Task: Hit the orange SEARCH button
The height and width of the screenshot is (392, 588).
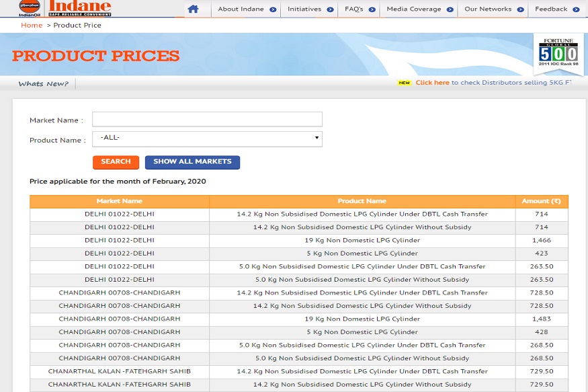Action: click(x=116, y=162)
